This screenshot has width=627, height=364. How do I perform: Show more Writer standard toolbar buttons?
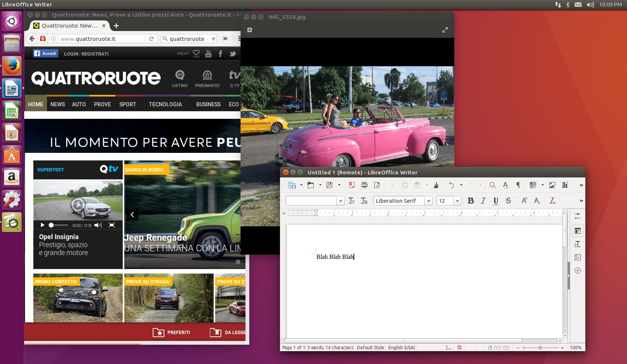pyautogui.click(x=581, y=185)
